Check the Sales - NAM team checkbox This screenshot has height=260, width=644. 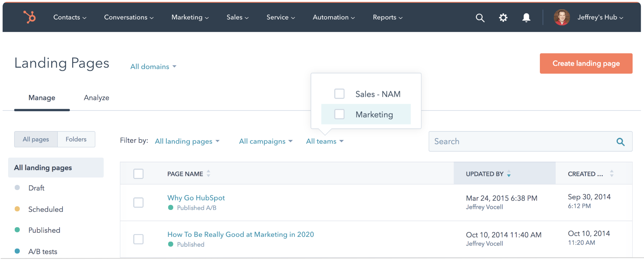pyautogui.click(x=339, y=94)
